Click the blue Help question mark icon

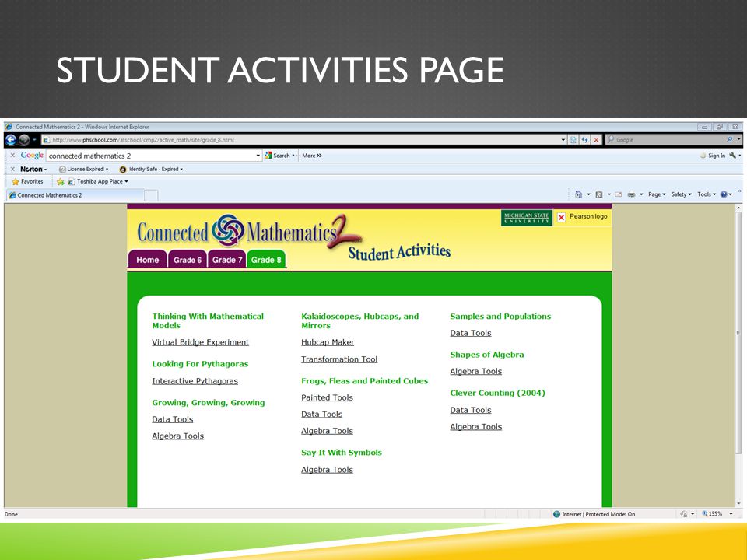pos(724,194)
